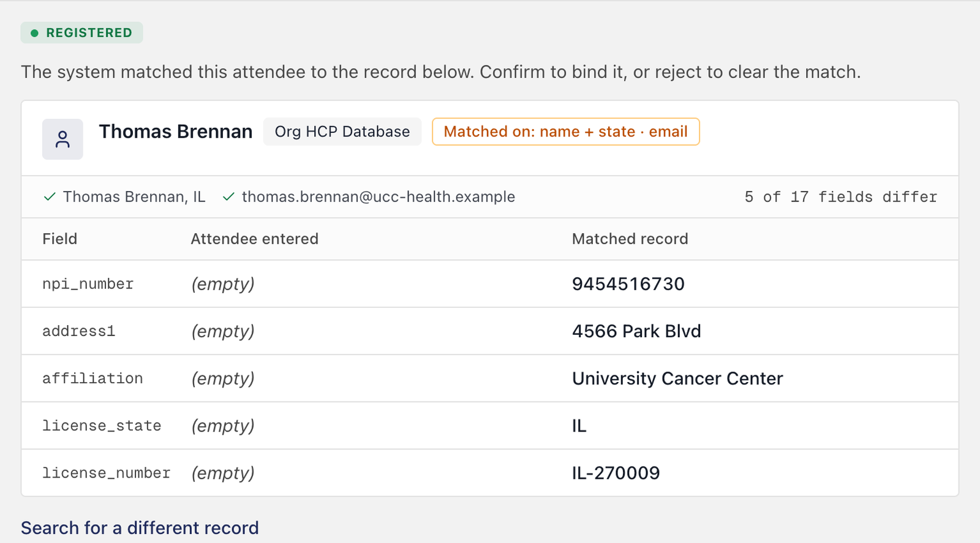Click the Attendee entered column header
Viewport: 980px width, 543px height.
tap(255, 239)
